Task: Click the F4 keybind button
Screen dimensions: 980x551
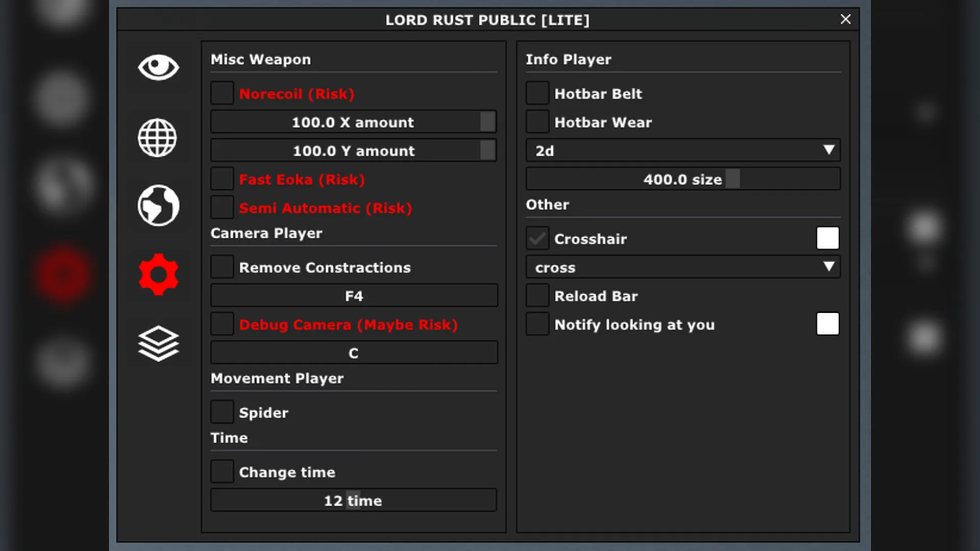Action: 354,296
